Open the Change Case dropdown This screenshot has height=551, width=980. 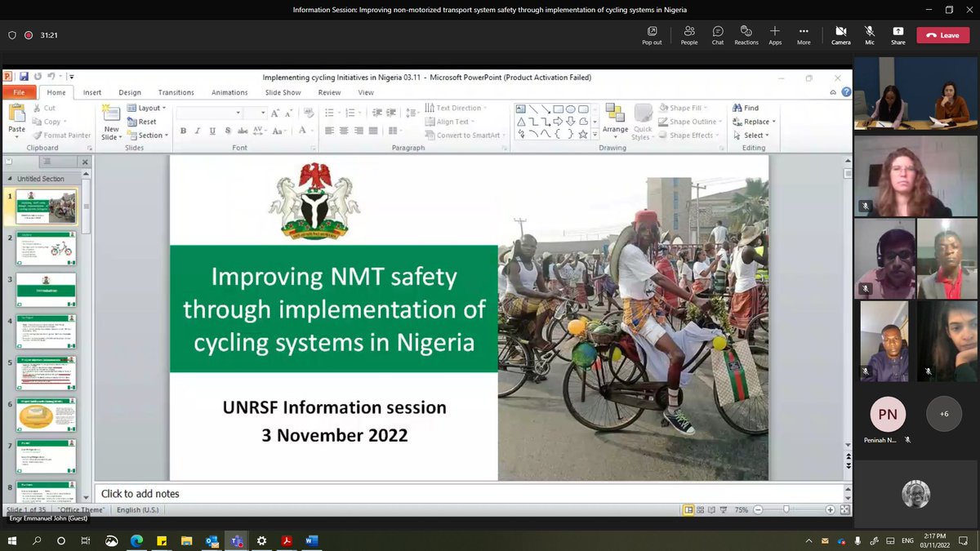coord(280,131)
